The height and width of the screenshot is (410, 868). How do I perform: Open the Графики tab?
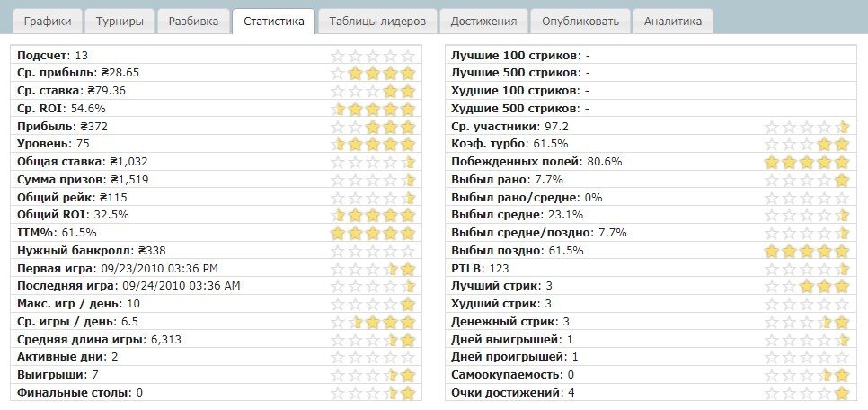coord(49,22)
